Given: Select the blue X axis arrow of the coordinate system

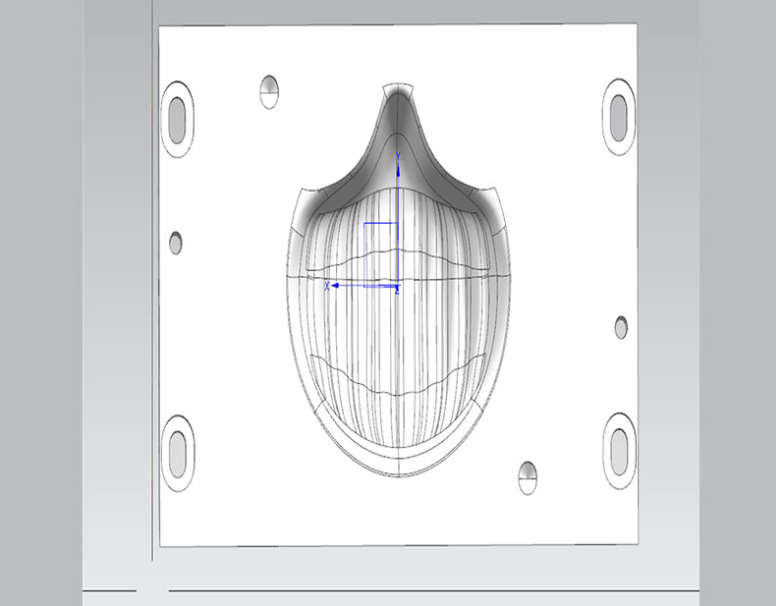Looking at the screenshot, I should (335, 286).
